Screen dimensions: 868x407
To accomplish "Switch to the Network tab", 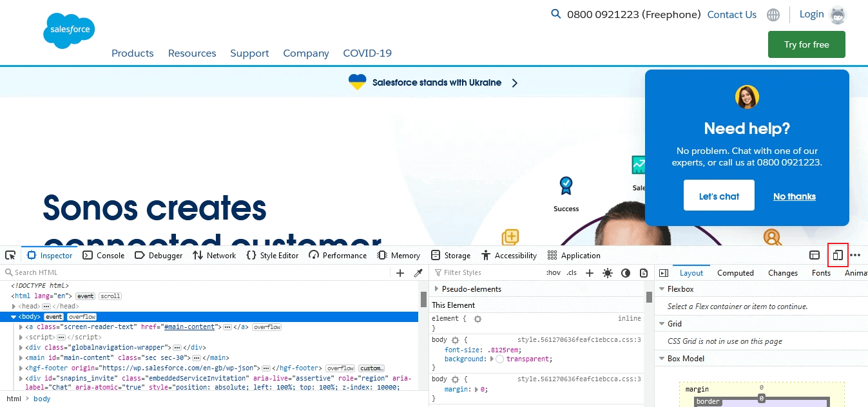I will click(215, 256).
